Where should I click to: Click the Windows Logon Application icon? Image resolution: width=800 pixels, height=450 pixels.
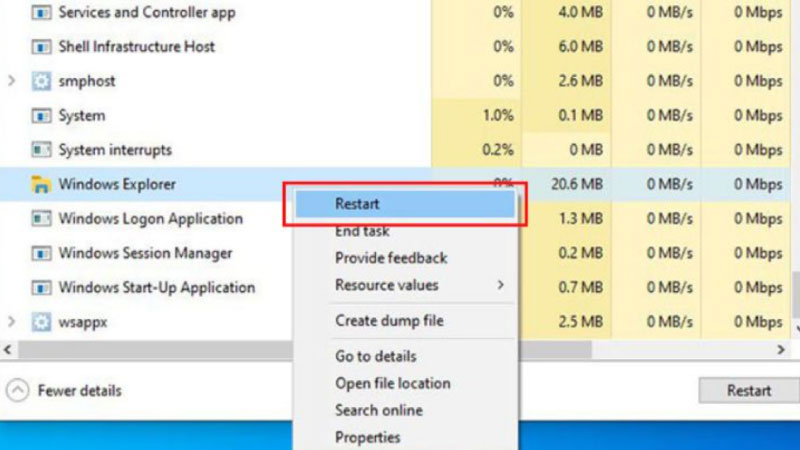41,219
